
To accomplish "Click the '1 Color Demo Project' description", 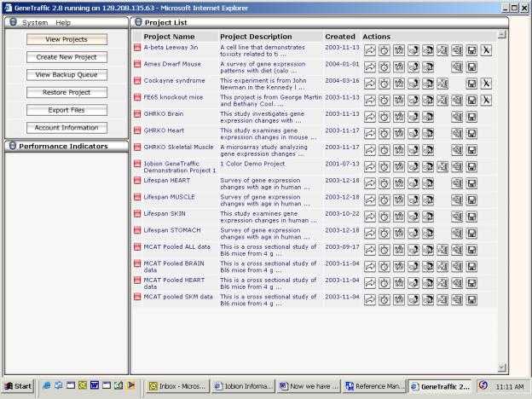I will tap(252, 164).
